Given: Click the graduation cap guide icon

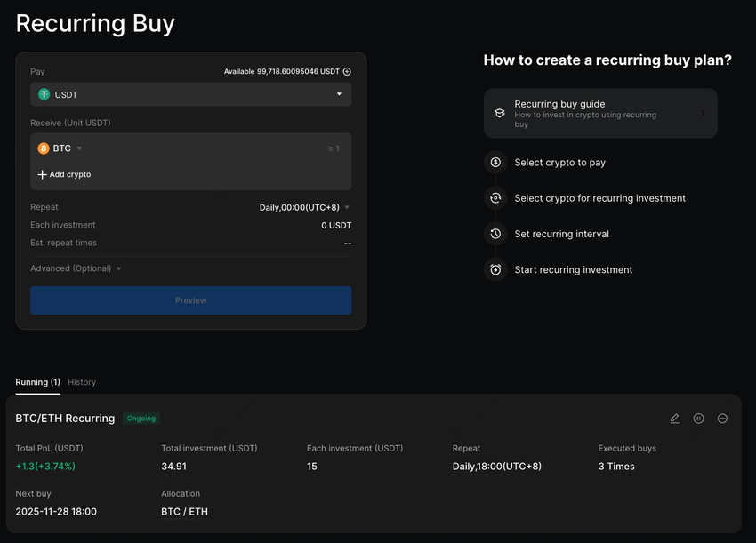Looking at the screenshot, I should [500, 113].
